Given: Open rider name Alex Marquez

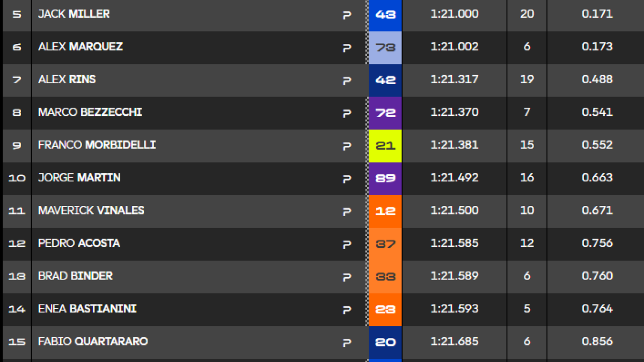Looking at the screenshot, I should [80, 47].
